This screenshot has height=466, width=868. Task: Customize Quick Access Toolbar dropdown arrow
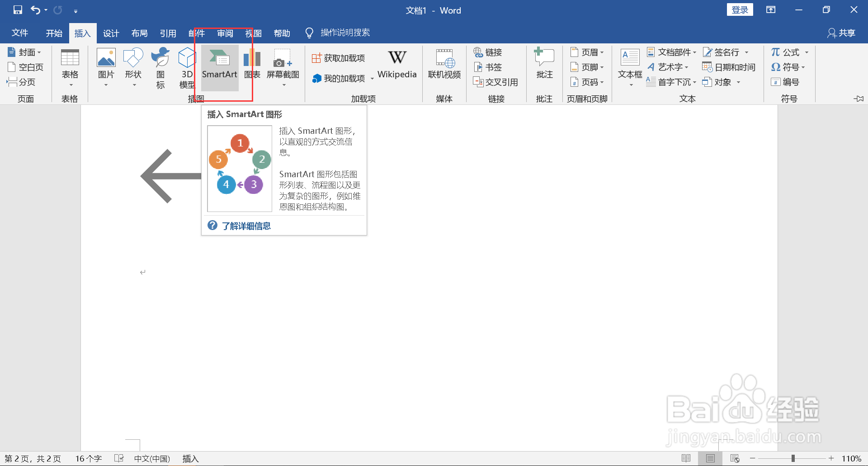(75, 10)
